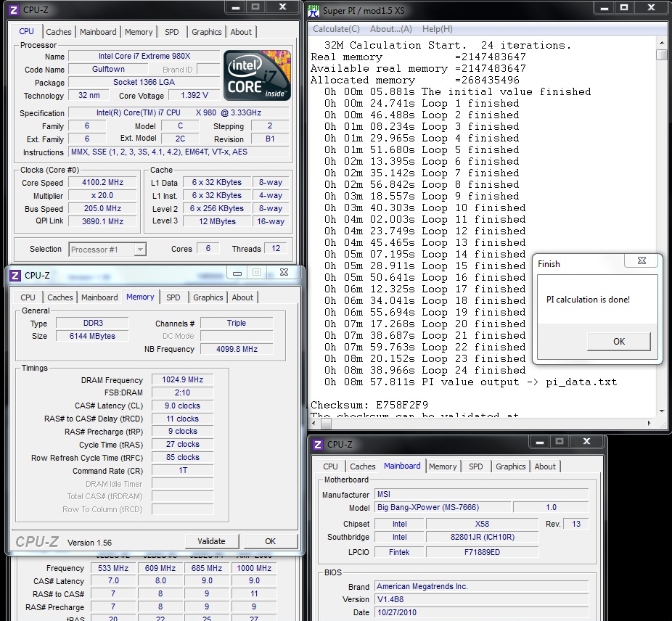Click the DRAM Frequency value '1024.9 MHz'
The width and height of the screenshot is (672, 621).
[x=183, y=379]
